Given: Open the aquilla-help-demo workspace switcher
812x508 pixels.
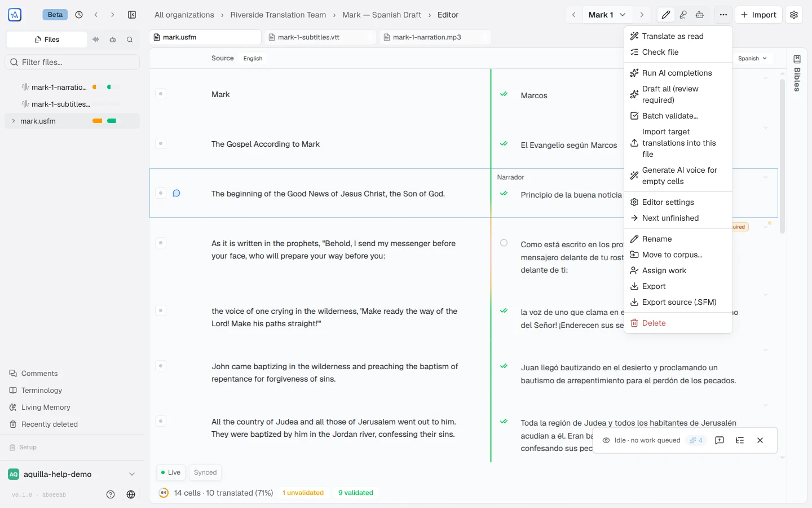Looking at the screenshot, I should tap(72, 474).
